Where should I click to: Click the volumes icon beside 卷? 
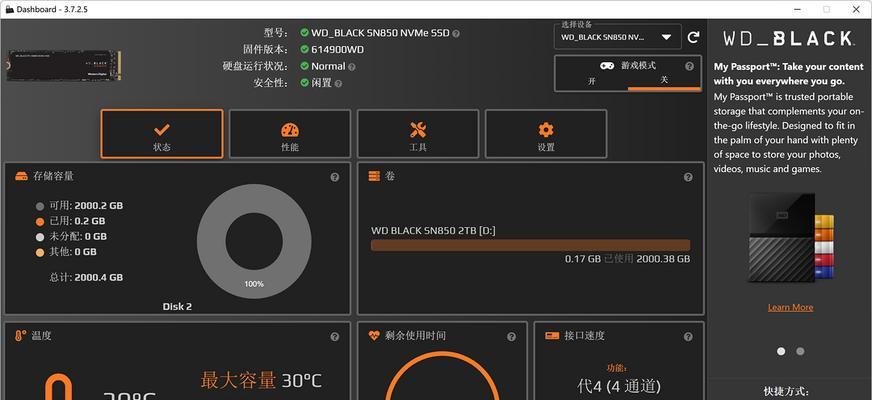pos(374,176)
